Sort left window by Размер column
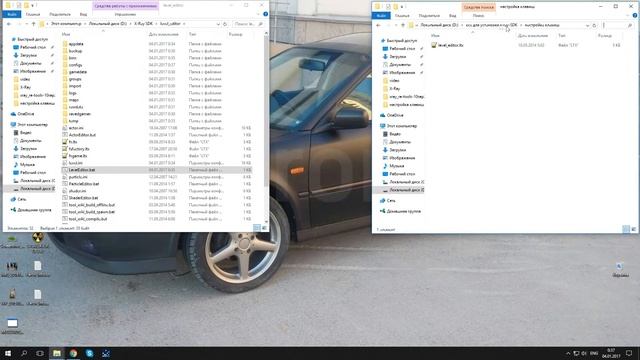 point(236,34)
